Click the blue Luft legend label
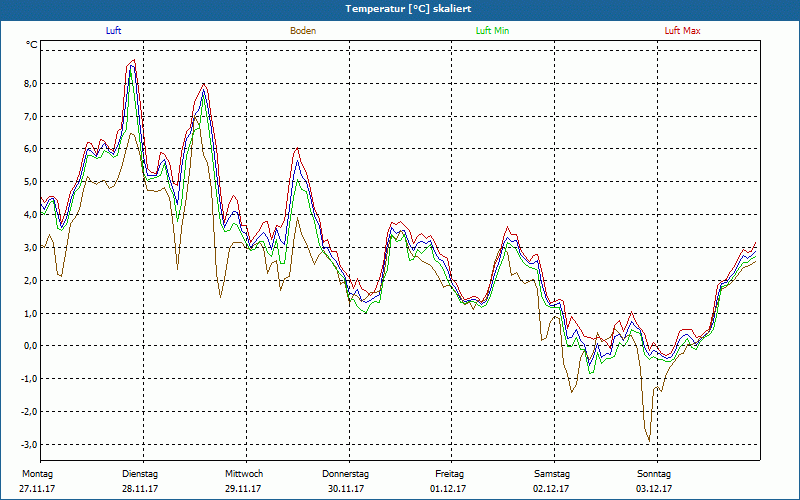800x500 pixels. (x=113, y=31)
